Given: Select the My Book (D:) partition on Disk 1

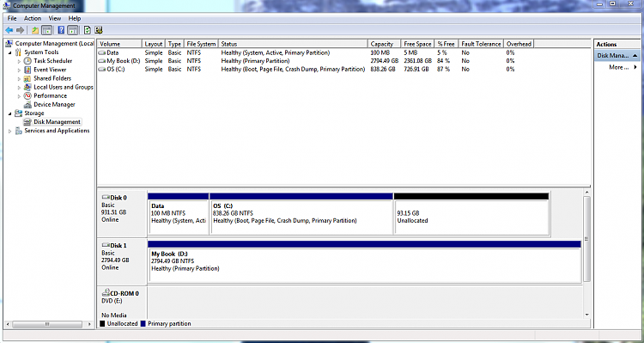Looking at the screenshot, I should click(364, 261).
